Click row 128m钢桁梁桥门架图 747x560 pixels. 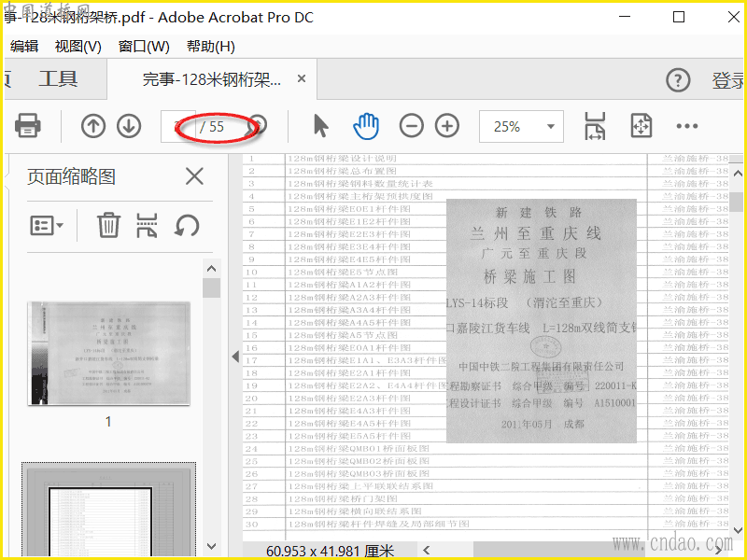343,498
